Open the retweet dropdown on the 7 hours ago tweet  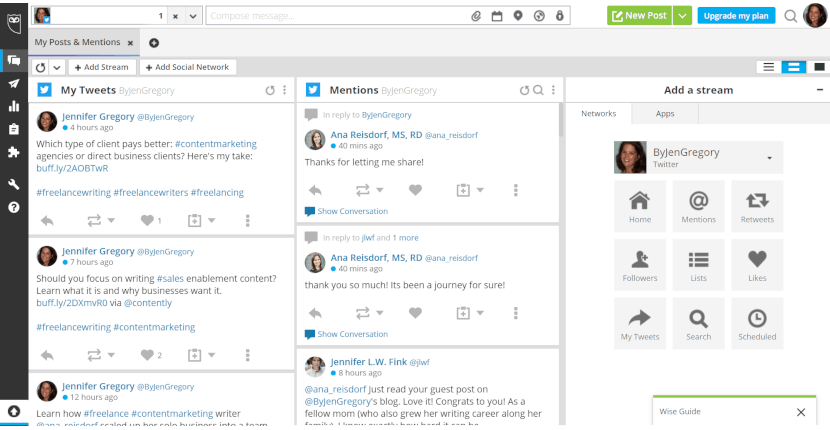pos(111,355)
